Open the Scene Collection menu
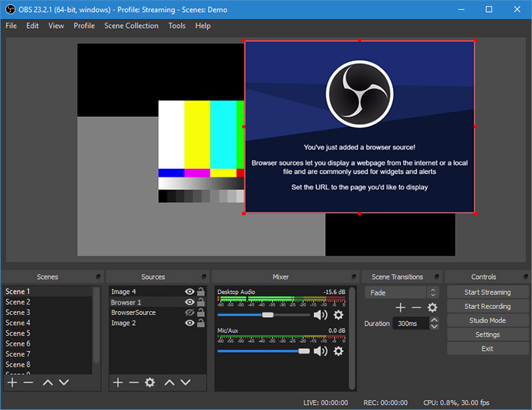532x410 pixels. click(131, 26)
